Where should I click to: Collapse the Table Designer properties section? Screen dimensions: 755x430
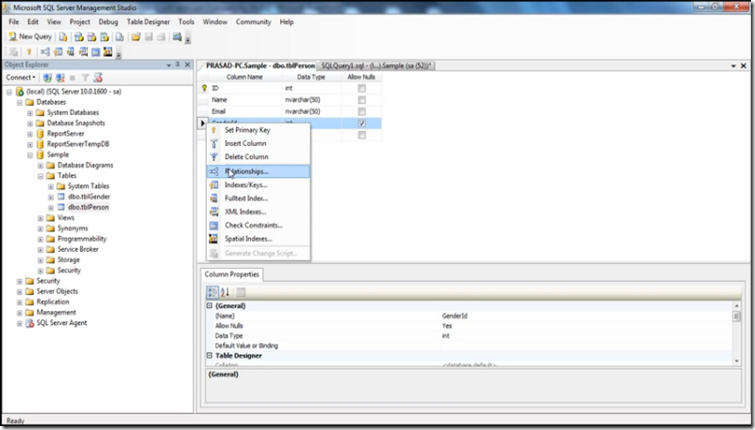click(x=209, y=355)
